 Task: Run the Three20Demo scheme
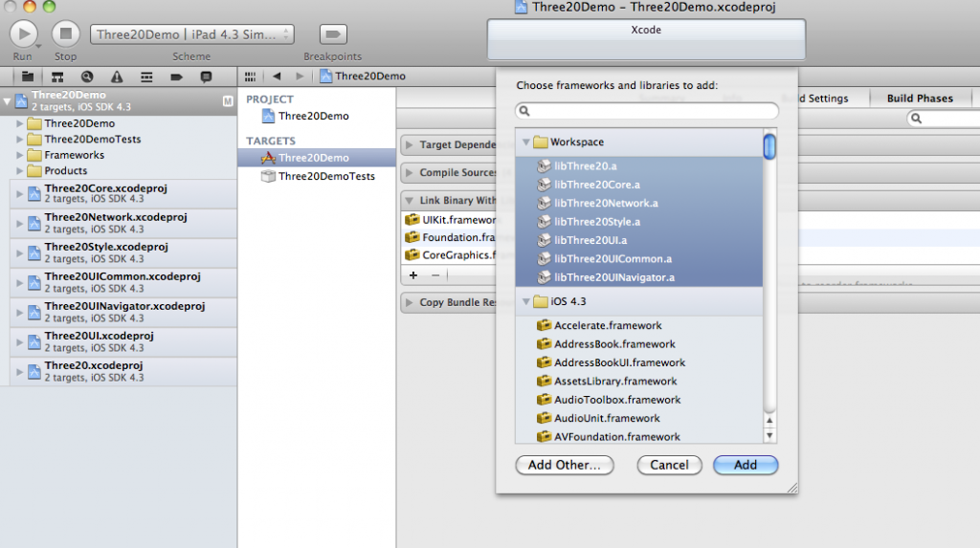[24, 33]
